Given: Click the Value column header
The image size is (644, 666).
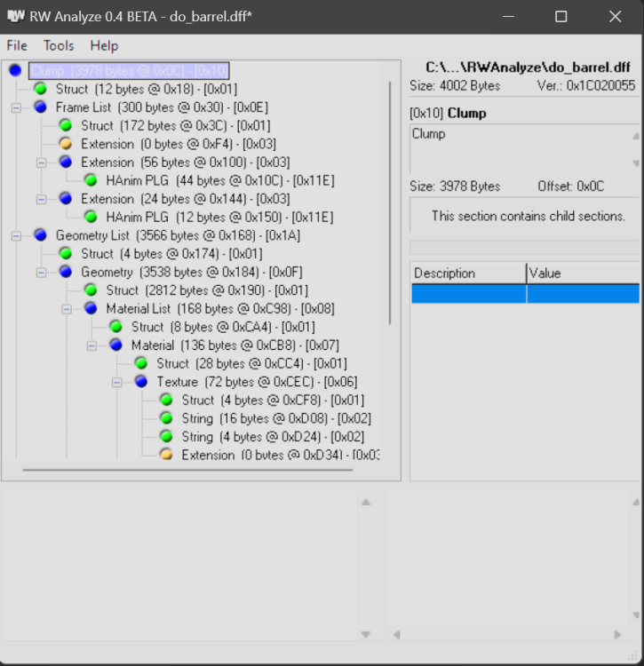Looking at the screenshot, I should coord(582,273).
